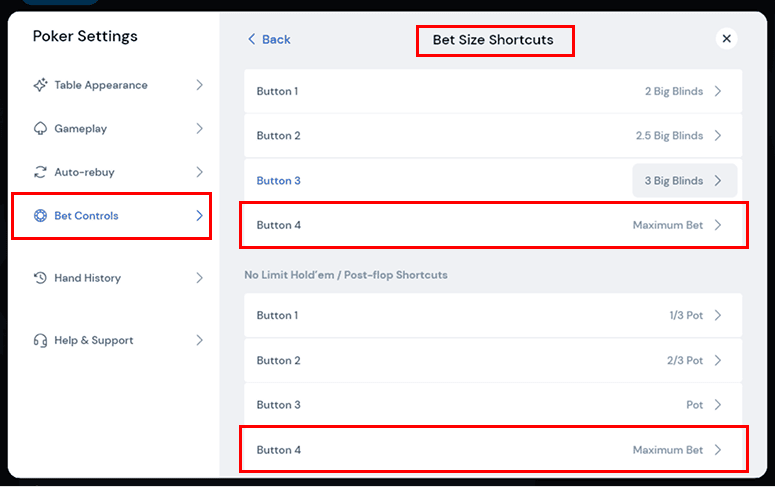775x487 pixels.
Task: Open the 2.5 Big Blinds option chevron
Action: point(718,135)
